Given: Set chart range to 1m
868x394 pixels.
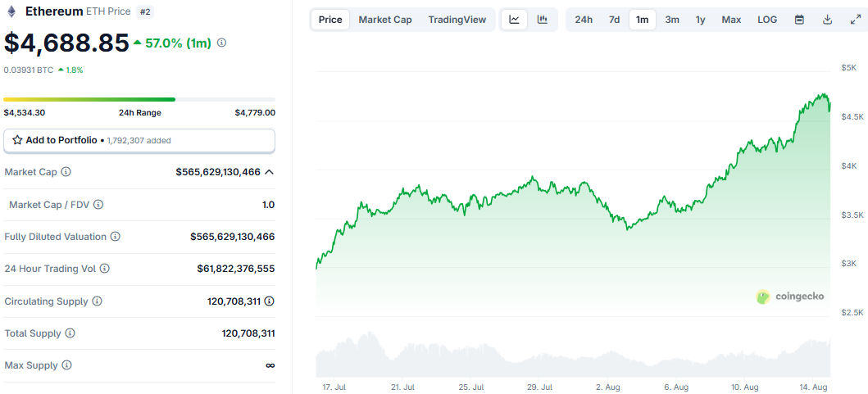Looking at the screenshot, I should click(642, 20).
